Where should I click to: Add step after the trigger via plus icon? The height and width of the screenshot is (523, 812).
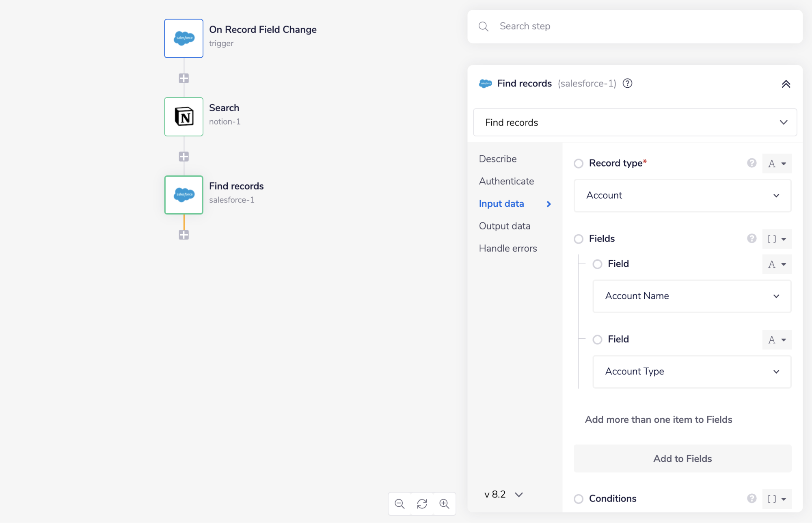(184, 78)
